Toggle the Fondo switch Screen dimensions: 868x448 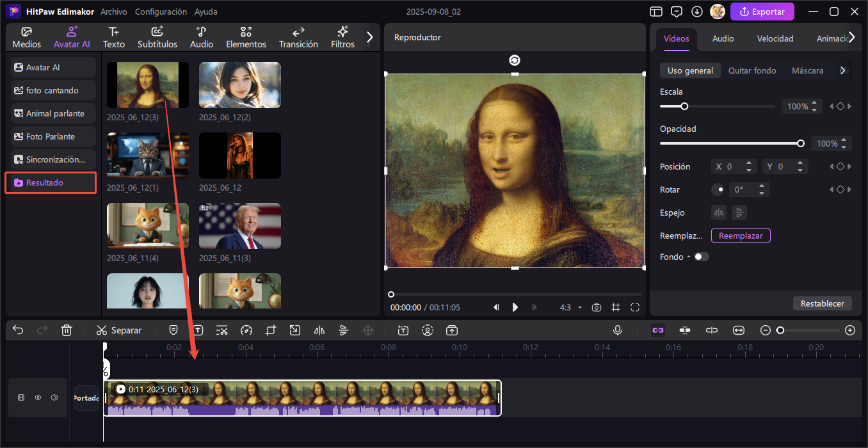pyautogui.click(x=702, y=257)
